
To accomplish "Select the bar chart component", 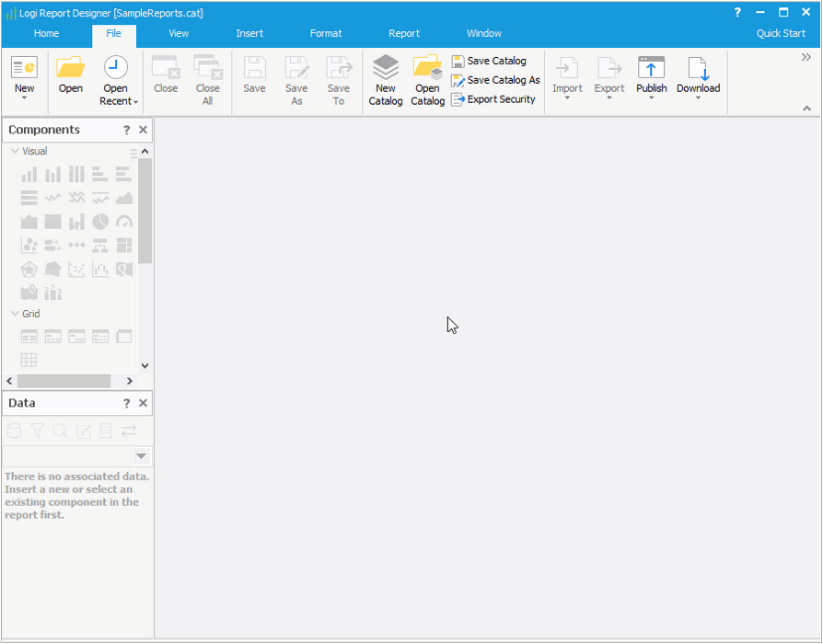I will point(29,173).
